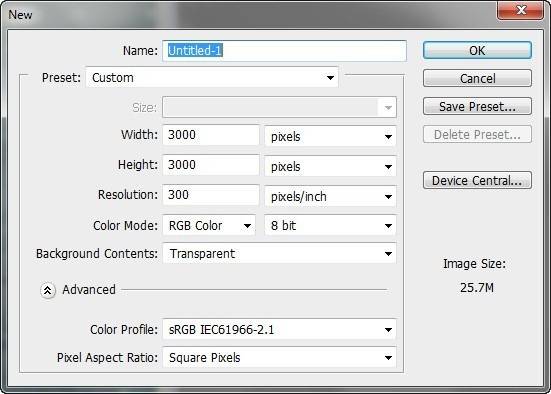
Task: Open the sRGB Color Profile dropdown
Action: click(279, 329)
